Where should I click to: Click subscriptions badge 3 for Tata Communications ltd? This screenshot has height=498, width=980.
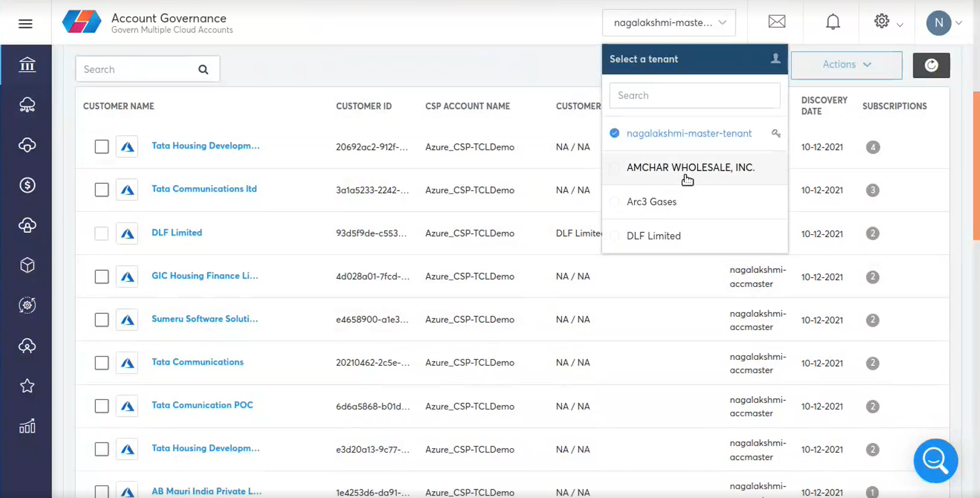click(873, 190)
